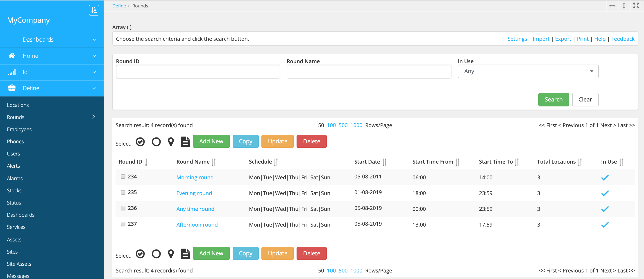This screenshot has width=644, height=279.
Task: Click the horizontal expand arrows icon
Action: coord(612,6)
